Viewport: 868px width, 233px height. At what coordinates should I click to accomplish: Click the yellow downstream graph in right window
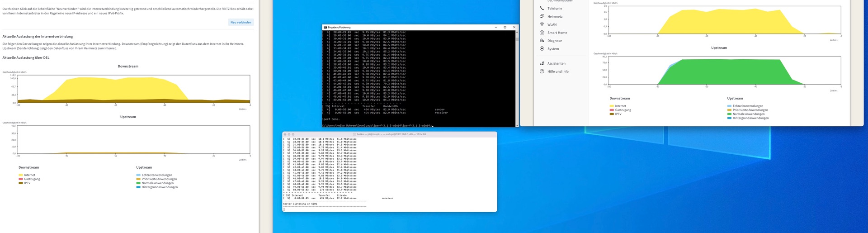point(731,21)
